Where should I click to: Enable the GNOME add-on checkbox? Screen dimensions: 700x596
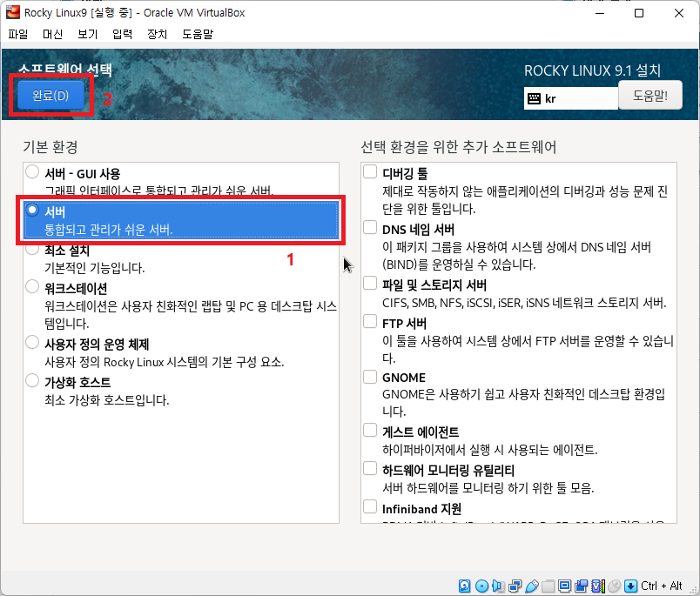tap(370, 377)
